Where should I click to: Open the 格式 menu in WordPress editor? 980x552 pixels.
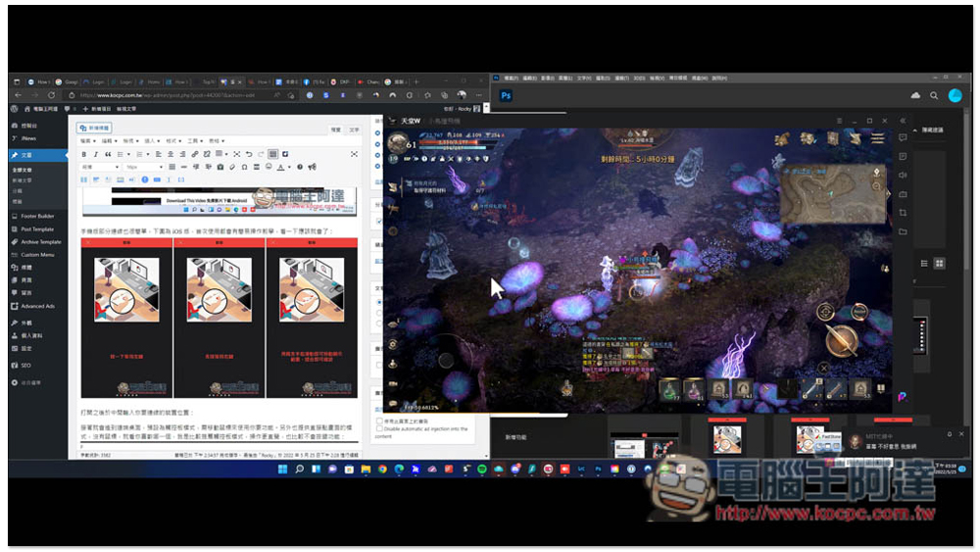172,140
